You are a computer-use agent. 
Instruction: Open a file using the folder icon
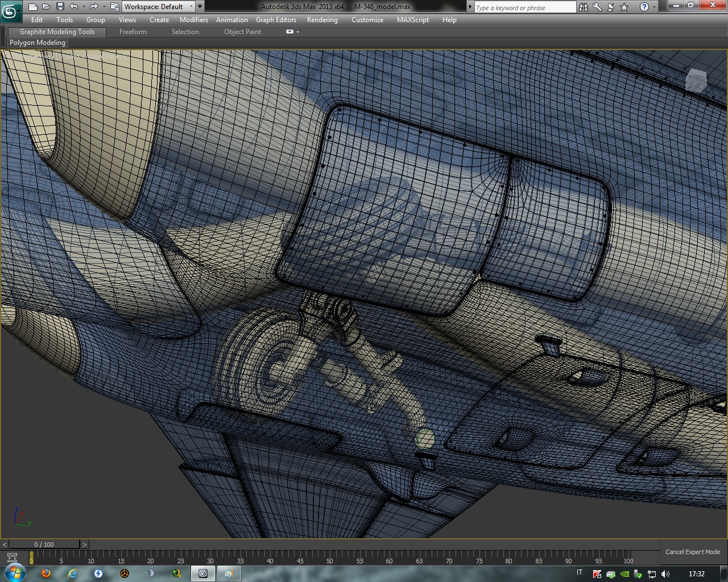47,7
